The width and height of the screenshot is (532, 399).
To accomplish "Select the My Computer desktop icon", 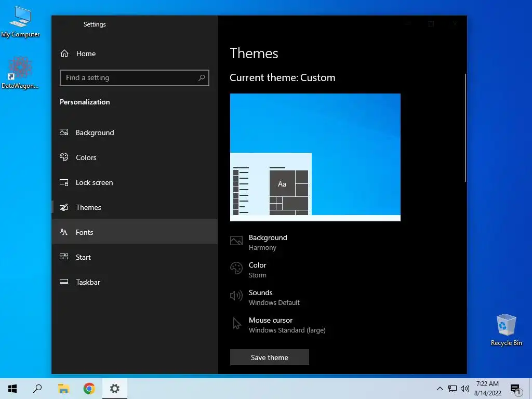I will (x=20, y=22).
